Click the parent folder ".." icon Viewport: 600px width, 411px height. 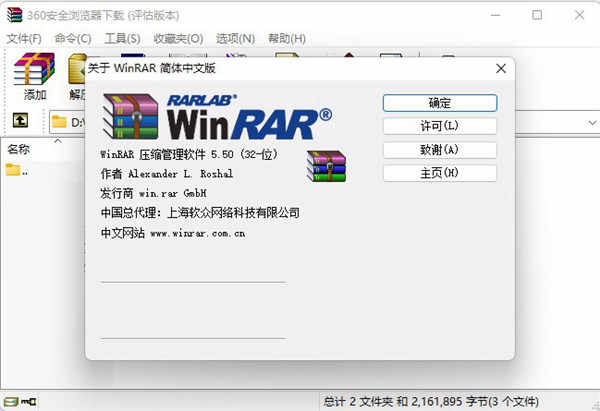(13, 170)
